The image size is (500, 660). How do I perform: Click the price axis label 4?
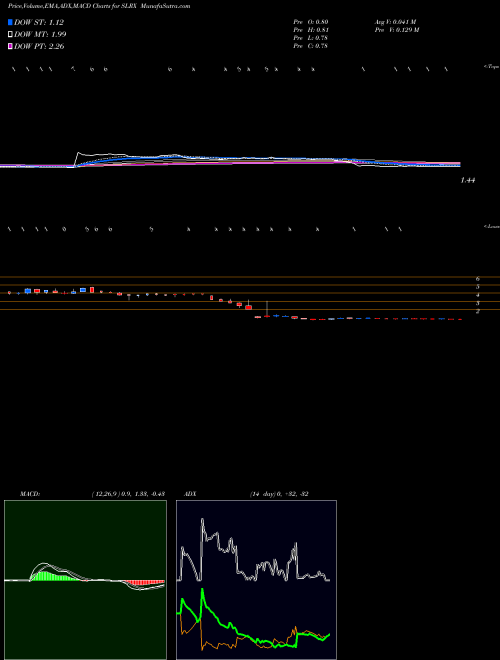click(x=478, y=295)
